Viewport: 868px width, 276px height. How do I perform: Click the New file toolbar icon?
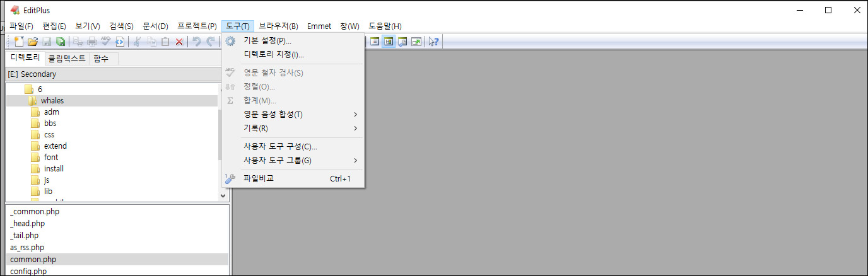click(19, 42)
